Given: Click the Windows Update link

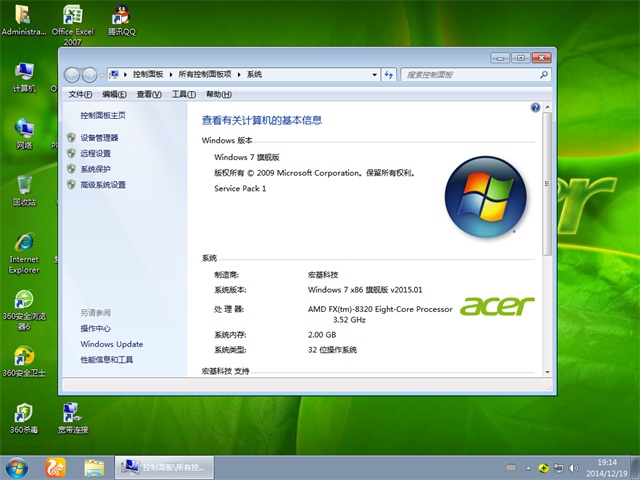Looking at the screenshot, I should 112,344.
